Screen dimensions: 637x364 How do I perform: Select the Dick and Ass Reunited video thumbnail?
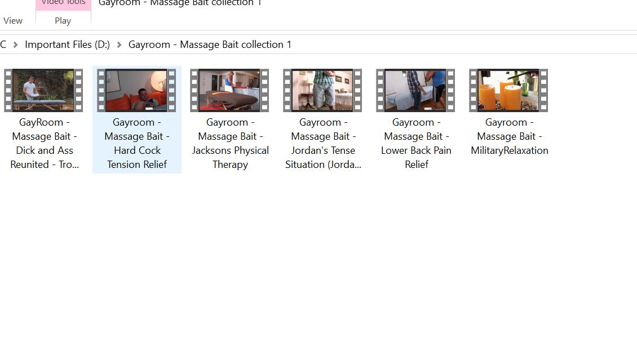tap(43, 90)
